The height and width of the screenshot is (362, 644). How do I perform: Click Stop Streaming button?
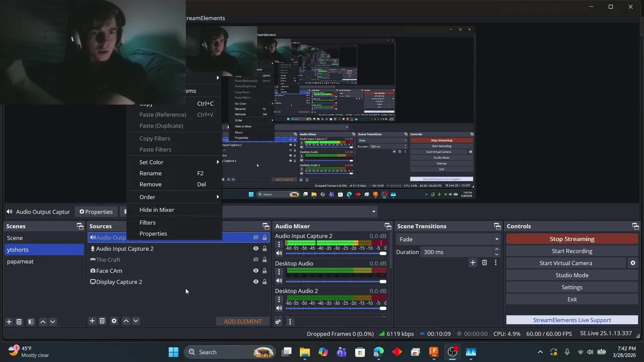572,239
